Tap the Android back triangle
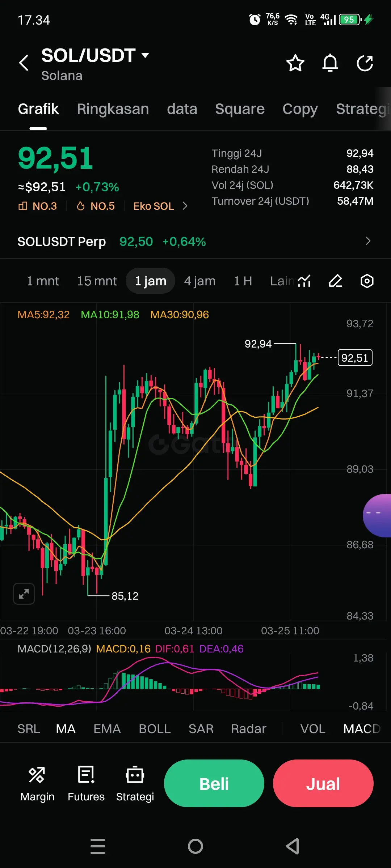The image size is (391, 868). (x=293, y=846)
